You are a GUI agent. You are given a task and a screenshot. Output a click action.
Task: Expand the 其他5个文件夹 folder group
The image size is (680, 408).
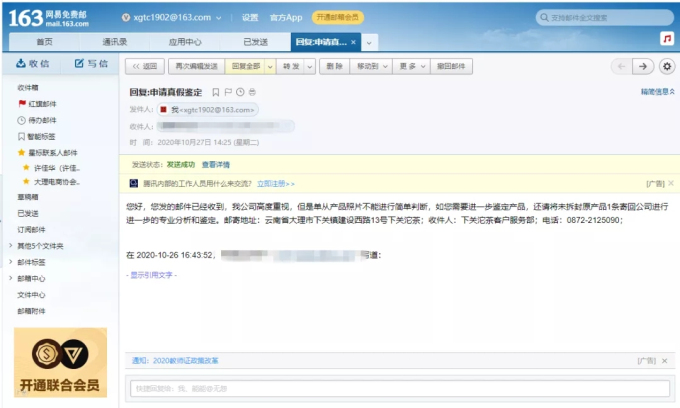click(x=40, y=246)
